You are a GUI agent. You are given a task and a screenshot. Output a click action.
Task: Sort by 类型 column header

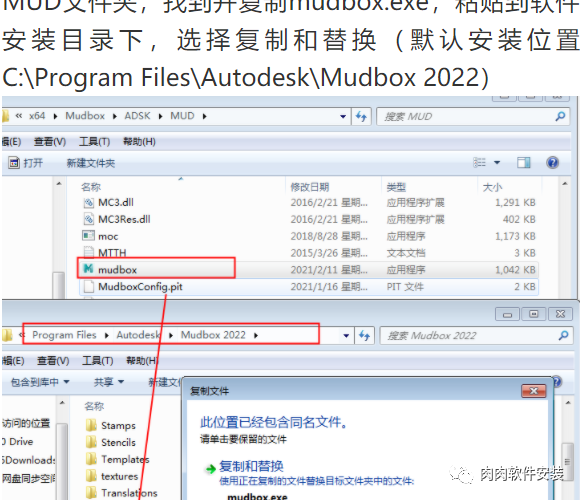(396, 187)
